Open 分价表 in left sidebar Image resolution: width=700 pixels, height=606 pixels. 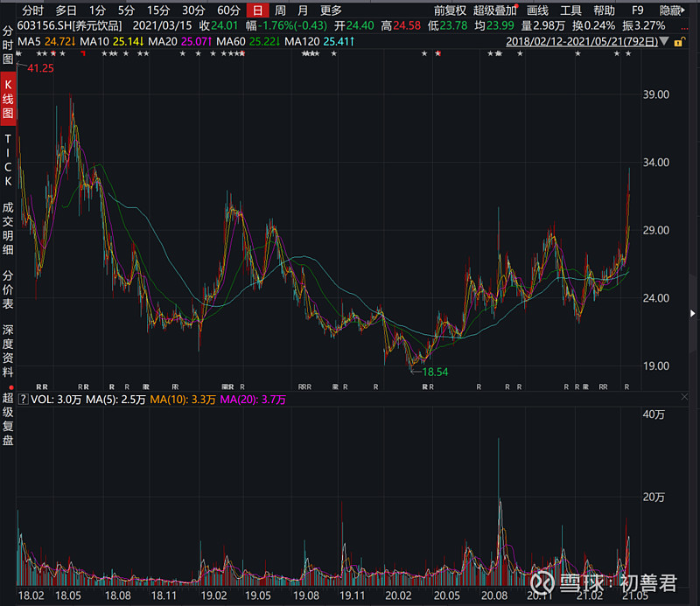click(x=8, y=289)
